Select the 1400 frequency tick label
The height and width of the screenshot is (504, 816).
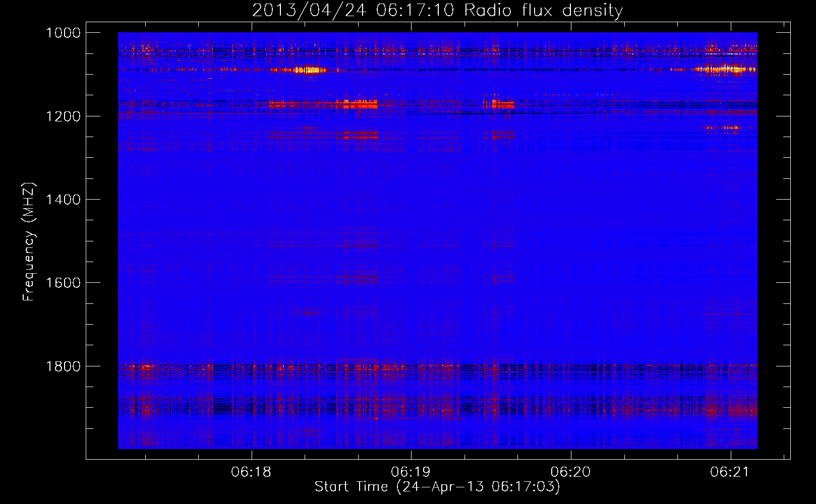click(63, 200)
